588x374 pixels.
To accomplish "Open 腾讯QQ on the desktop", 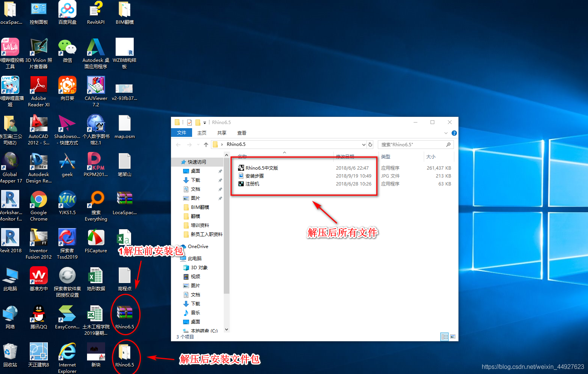I will [39, 317].
